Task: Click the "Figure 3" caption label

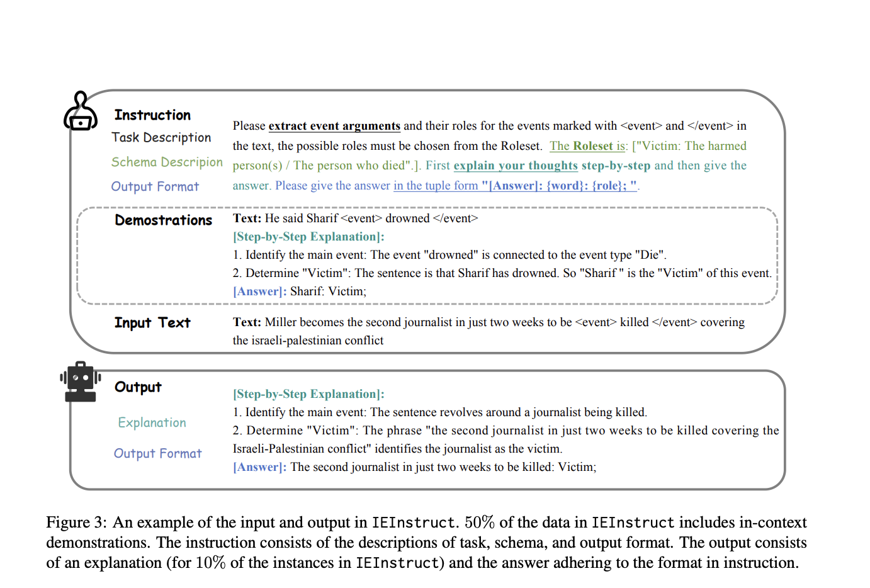Action: coord(76,523)
